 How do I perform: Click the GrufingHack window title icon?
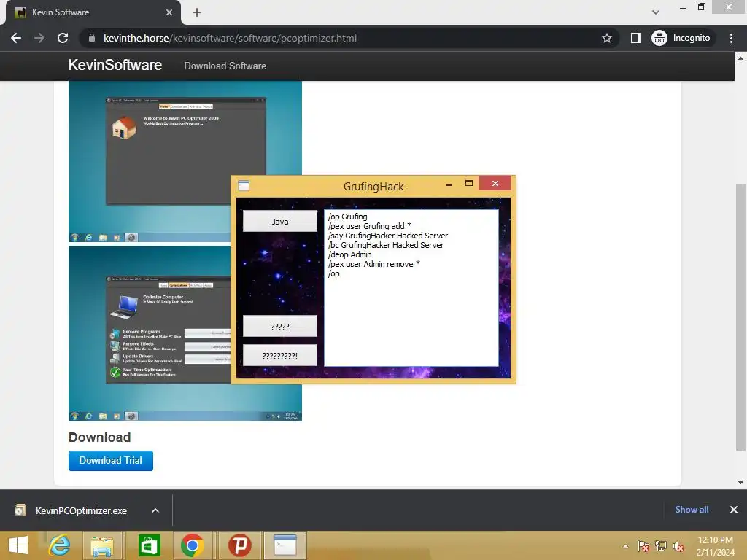[244, 186]
